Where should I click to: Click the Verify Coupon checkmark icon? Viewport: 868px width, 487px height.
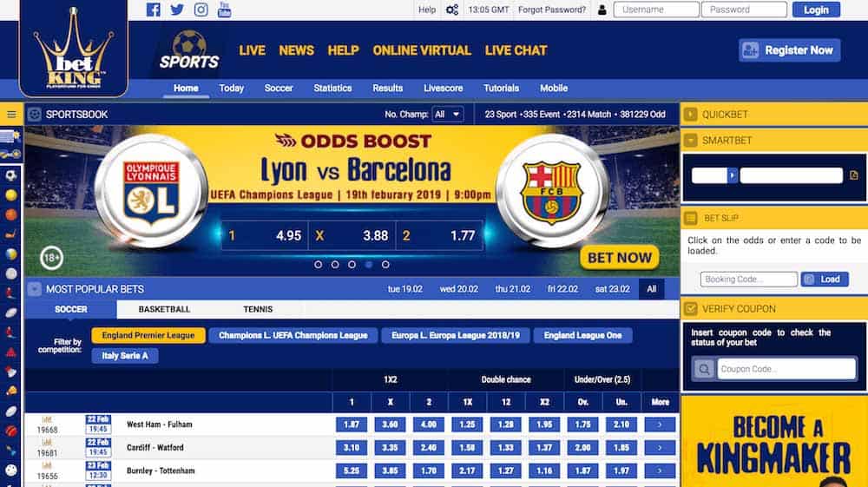coord(690,309)
